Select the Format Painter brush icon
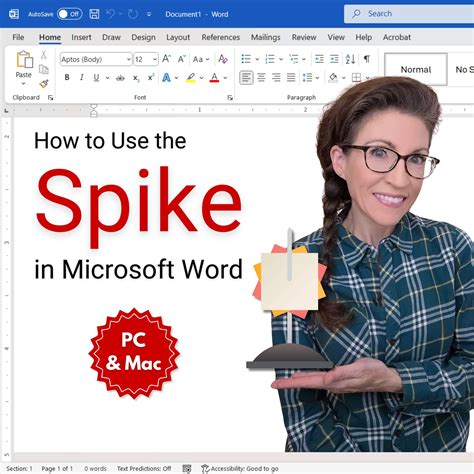This screenshot has width=474, height=474. (44, 83)
